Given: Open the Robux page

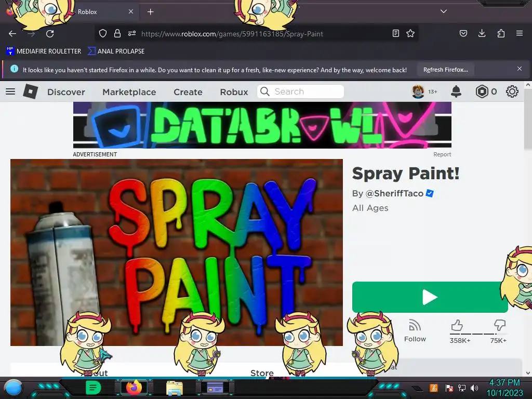Looking at the screenshot, I should [x=234, y=92].
